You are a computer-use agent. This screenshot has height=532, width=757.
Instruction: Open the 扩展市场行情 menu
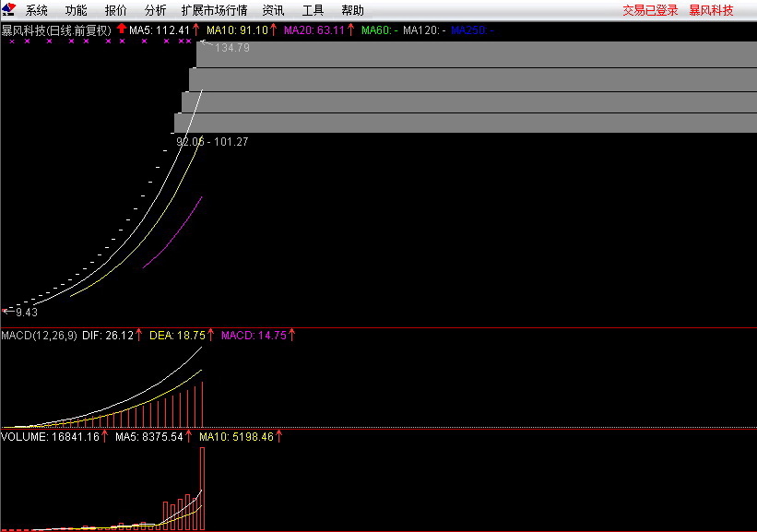click(214, 10)
